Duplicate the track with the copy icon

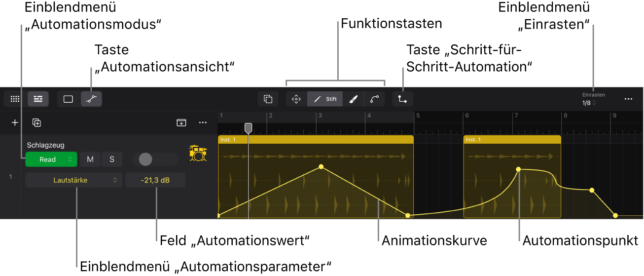pos(36,122)
